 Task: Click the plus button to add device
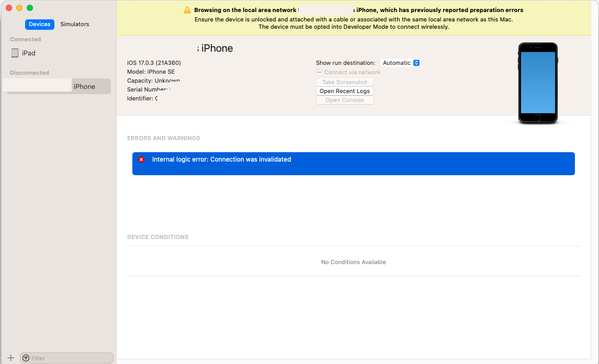(x=10, y=358)
